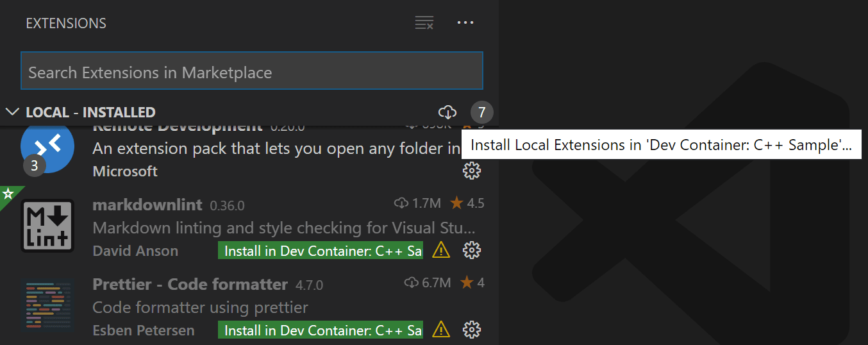Install markdownlint in the Dev Container

321,250
